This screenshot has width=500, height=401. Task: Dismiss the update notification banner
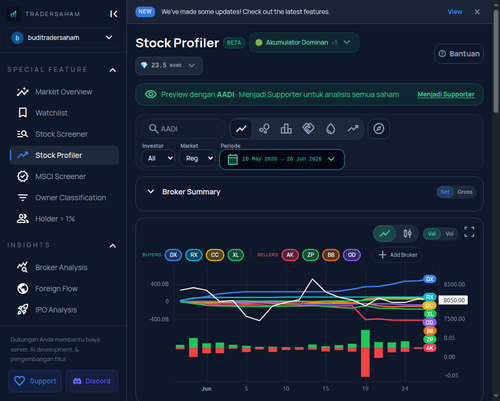(x=477, y=12)
